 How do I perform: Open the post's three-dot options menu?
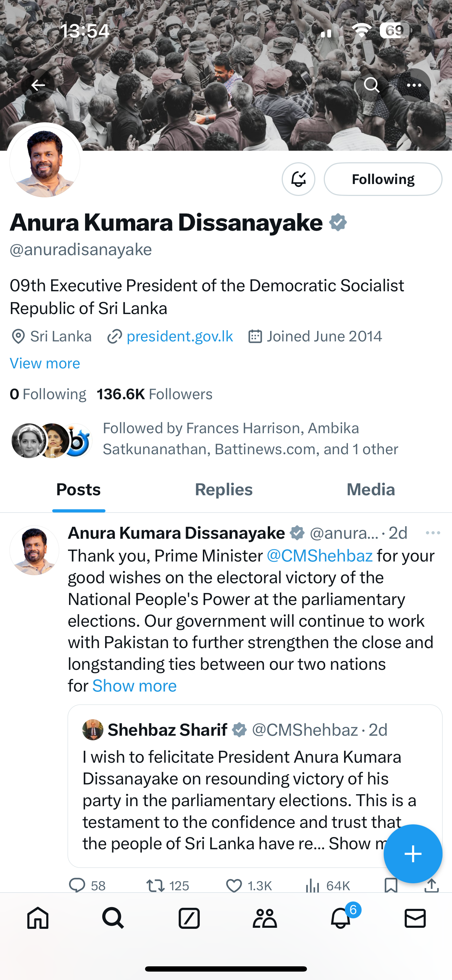coord(433,533)
